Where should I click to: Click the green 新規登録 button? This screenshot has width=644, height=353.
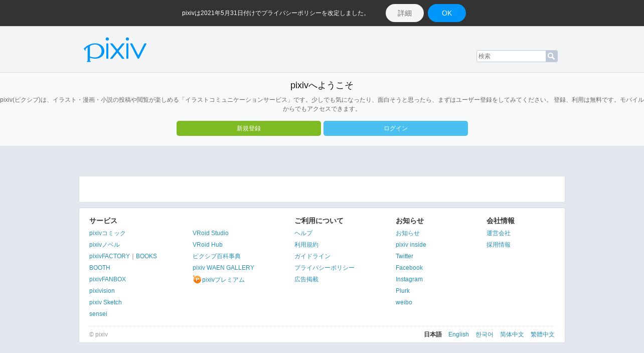[249, 128]
